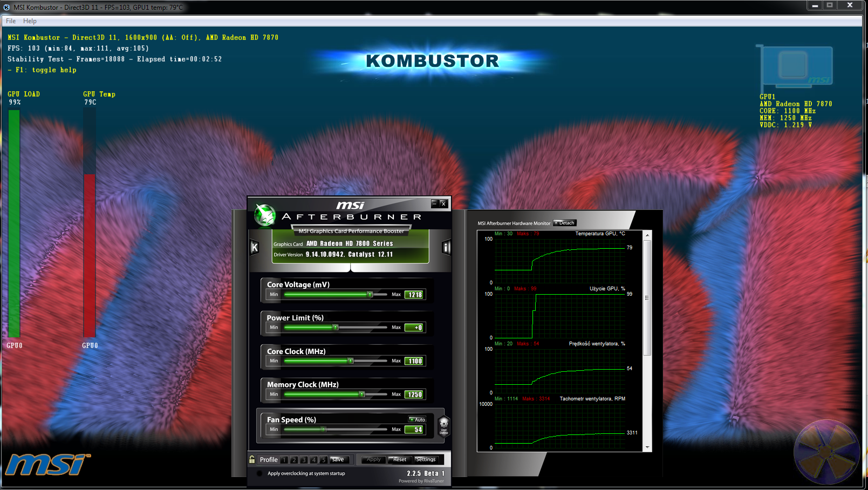This screenshot has height=490, width=868.
Task: Toggle Auto fan speed
Action: tap(417, 419)
